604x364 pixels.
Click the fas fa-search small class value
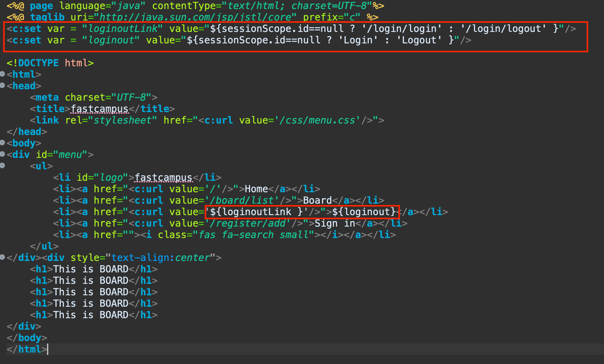(x=253, y=235)
